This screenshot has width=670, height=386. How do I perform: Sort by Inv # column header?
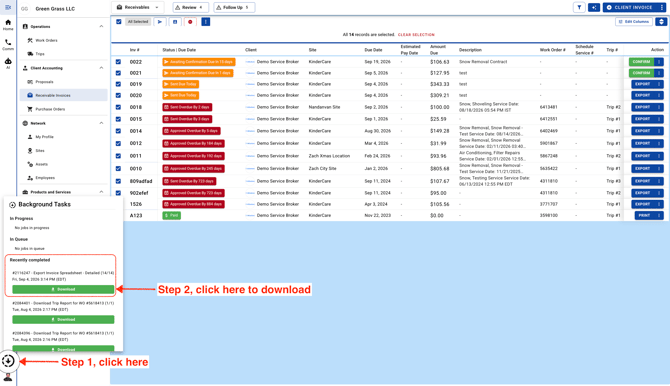click(x=135, y=50)
